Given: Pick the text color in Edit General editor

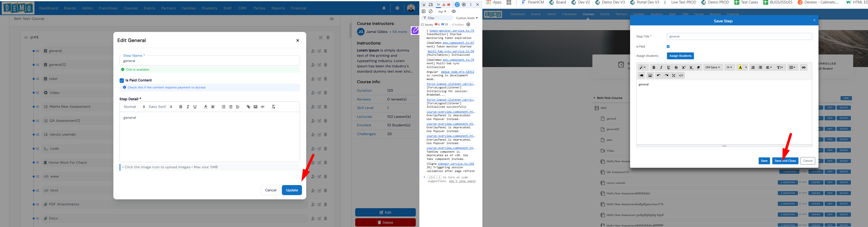Looking at the screenshot, I should coord(206,107).
